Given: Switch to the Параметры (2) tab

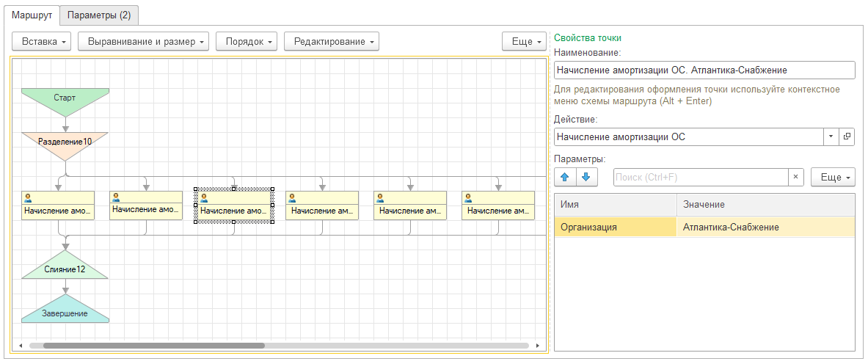Looking at the screenshot, I should (98, 14).
